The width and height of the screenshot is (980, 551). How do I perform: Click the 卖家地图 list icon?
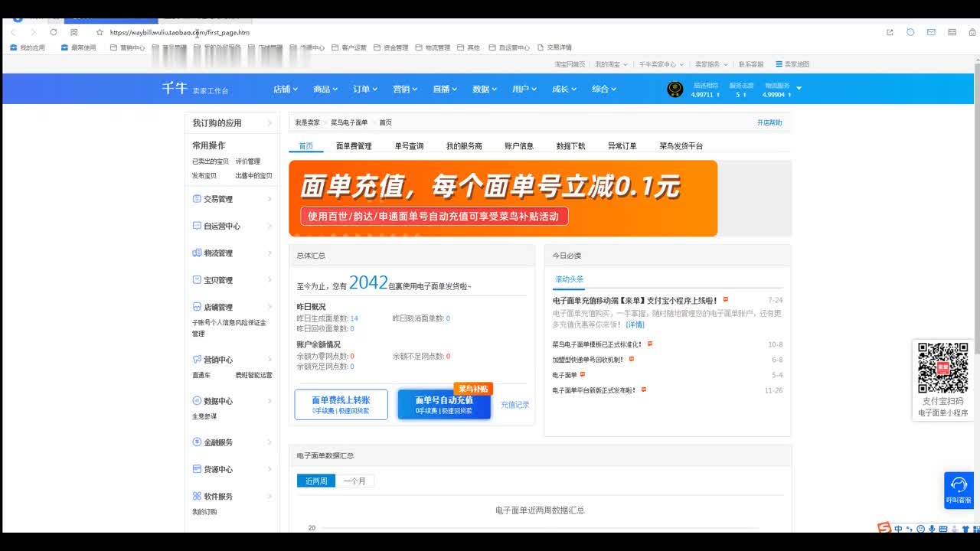click(779, 64)
